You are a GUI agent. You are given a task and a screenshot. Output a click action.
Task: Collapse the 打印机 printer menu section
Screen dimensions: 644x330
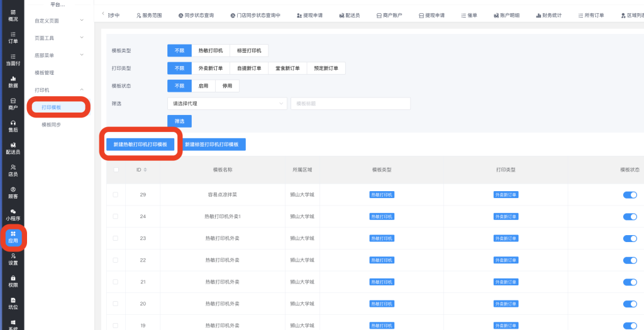[59, 91]
